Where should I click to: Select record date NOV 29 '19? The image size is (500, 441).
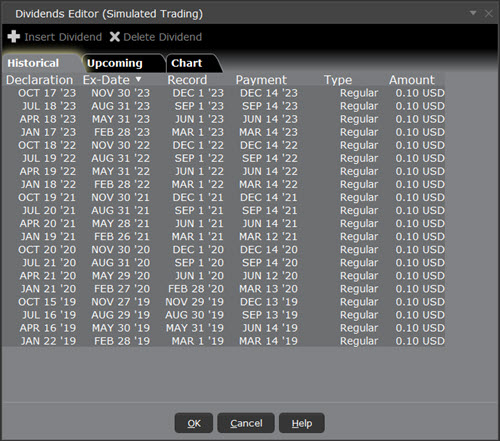[194, 302]
